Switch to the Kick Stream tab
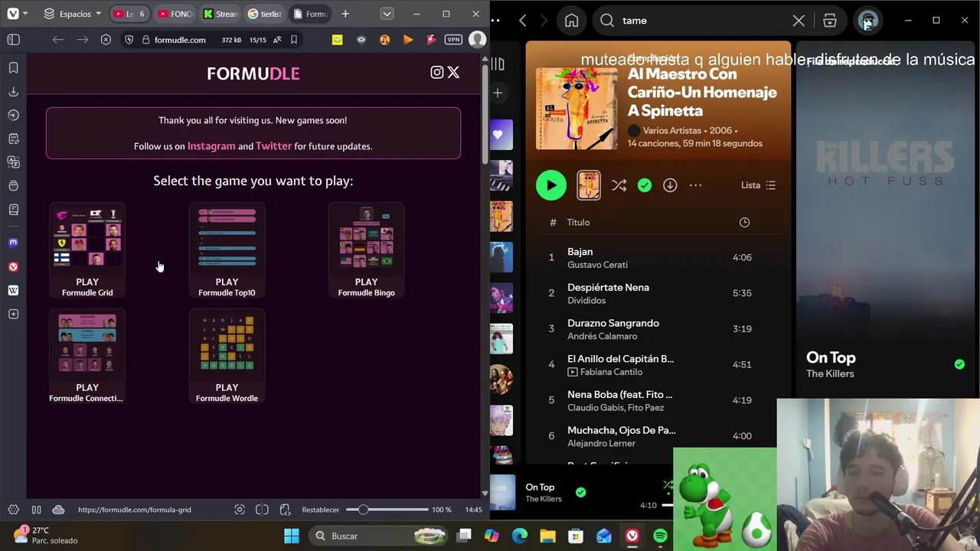The width and height of the screenshot is (980, 551). tap(220, 14)
